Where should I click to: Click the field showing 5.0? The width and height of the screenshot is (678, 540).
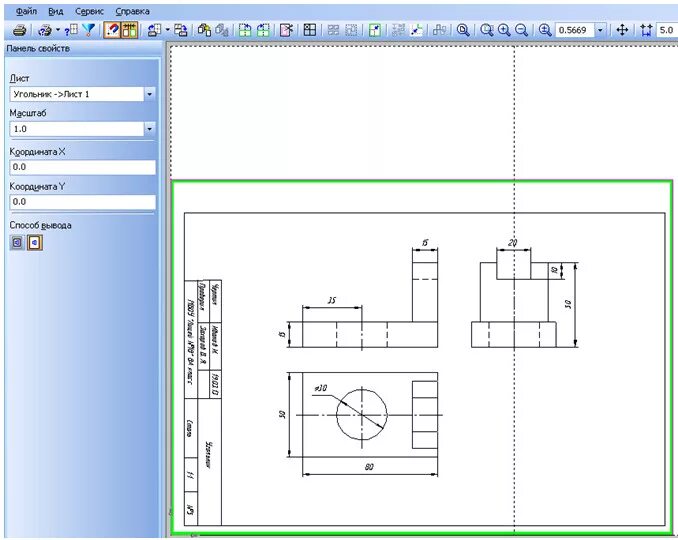pos(667,30)
